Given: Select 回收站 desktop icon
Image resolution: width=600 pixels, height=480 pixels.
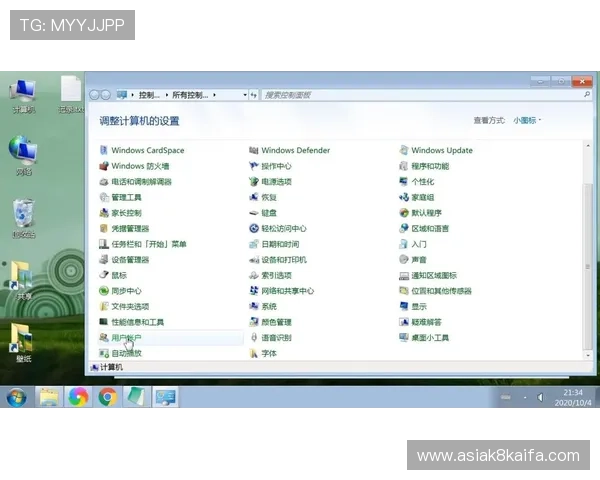Looking at the screenshot, I should [x=23, y=218].
